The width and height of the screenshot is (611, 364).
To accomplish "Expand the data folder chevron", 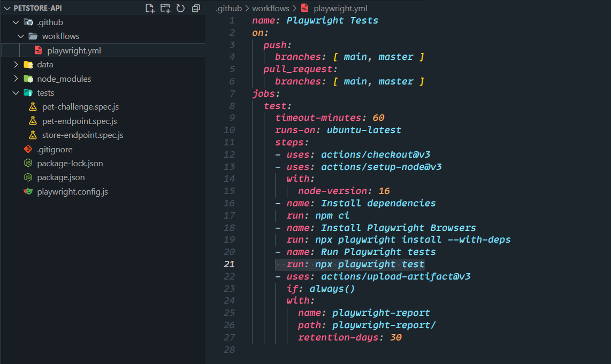I will [16, 65].
